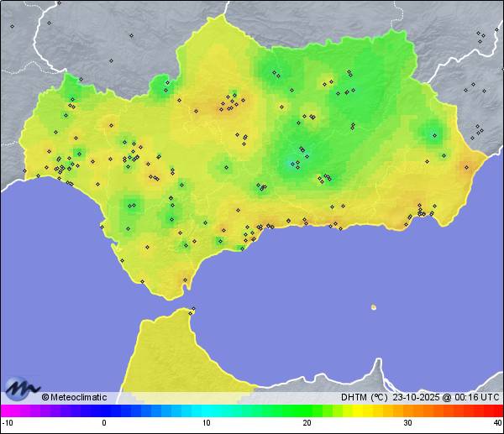Image resolution: width=504 pixels, height=434 pixels.
Task: Click the DHTM (ºC) label
Action: point(364,397)
